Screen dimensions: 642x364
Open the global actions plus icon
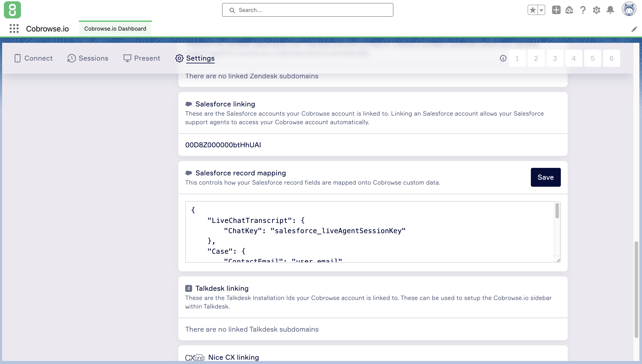coord(556,10)
